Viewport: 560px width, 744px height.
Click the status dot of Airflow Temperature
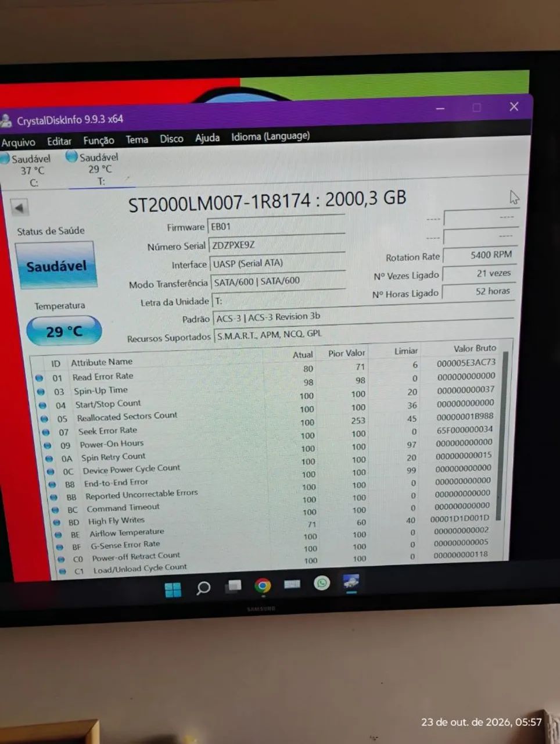(x=59, y=535)
